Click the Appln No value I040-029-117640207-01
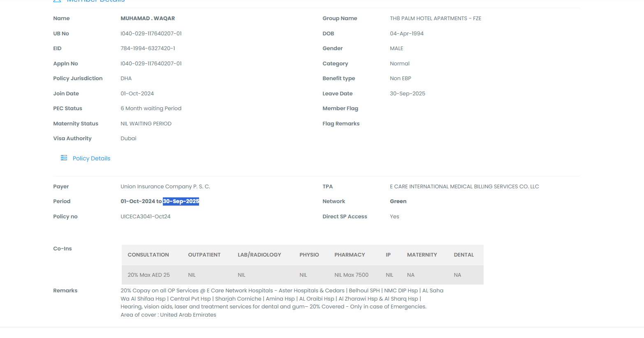 pyautogui.click(x=151, y=64)
